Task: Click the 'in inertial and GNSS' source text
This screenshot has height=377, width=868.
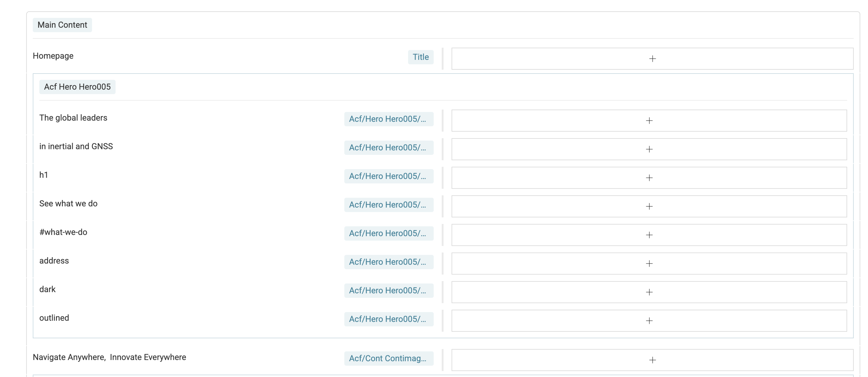Action: click(76, 147)
